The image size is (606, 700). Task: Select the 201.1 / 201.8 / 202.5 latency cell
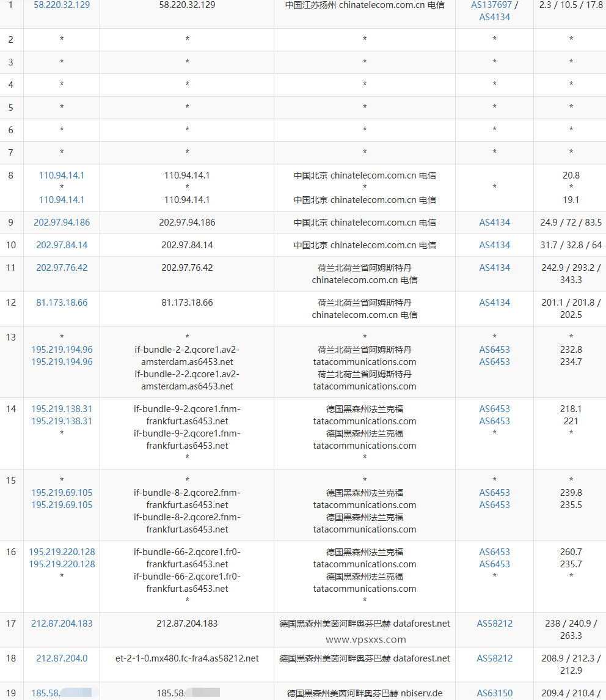coord(571,309)
